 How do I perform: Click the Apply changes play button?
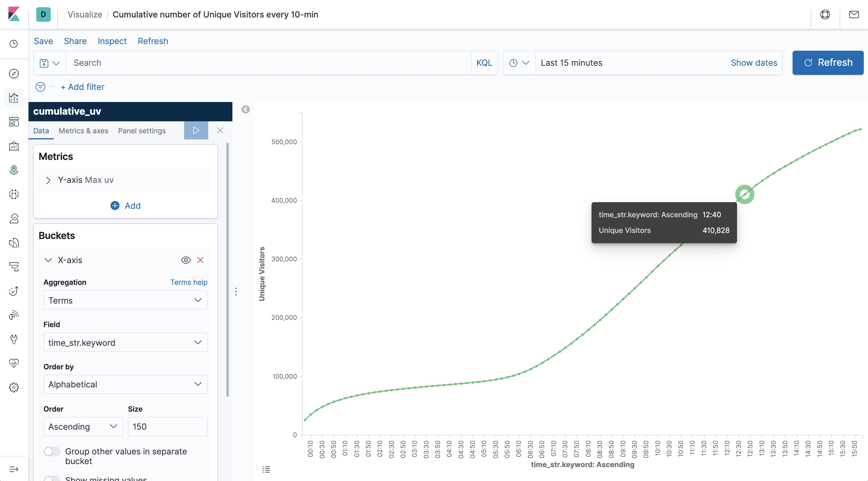click(196, 130)
